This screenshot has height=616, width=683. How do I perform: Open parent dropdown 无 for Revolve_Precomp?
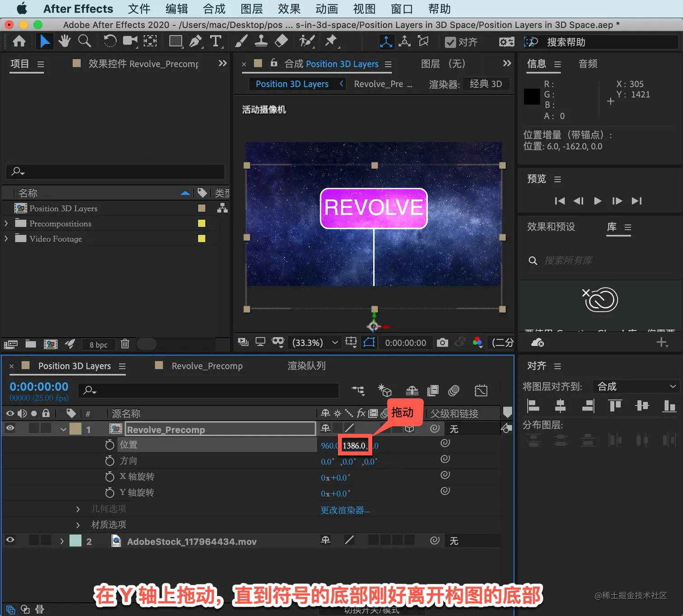[x=472, y=428]
